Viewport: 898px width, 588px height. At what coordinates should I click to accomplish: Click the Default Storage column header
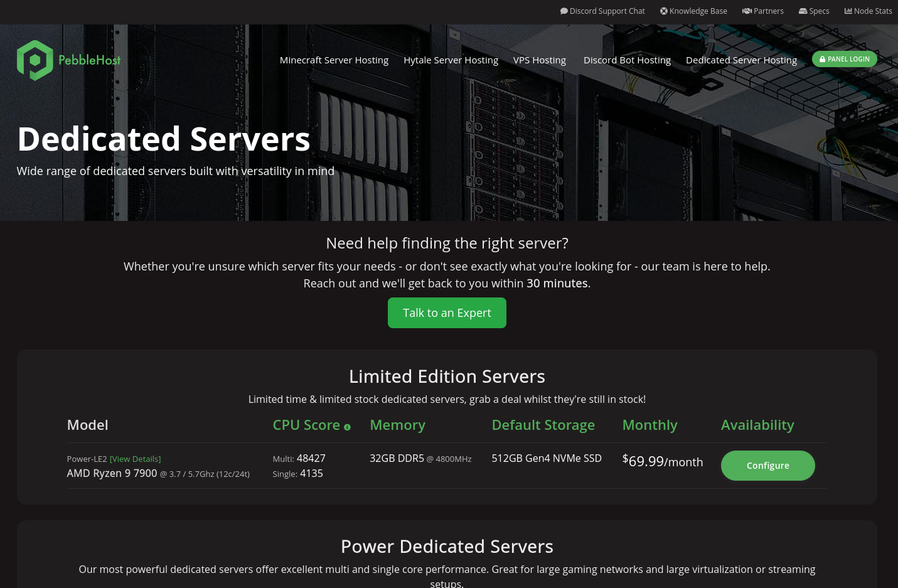(543, 425)
